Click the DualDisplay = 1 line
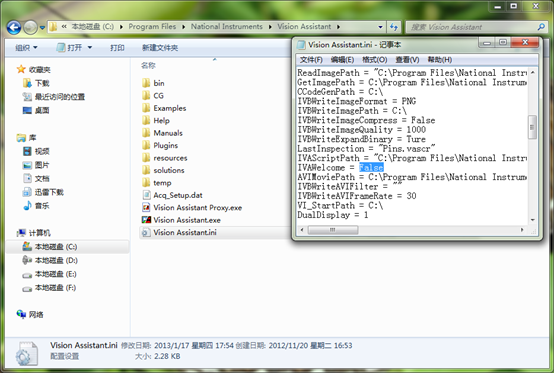This screenshot has width=554, height=373. coord(332,215)
